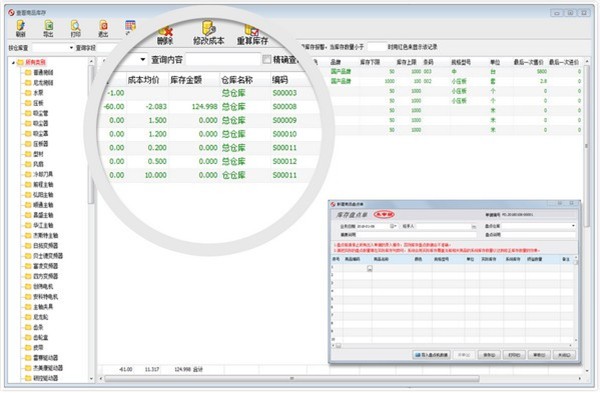Click the Print (打印) button in dialog
Viewport: 600px width, 393px height.
tap(514, 355)
